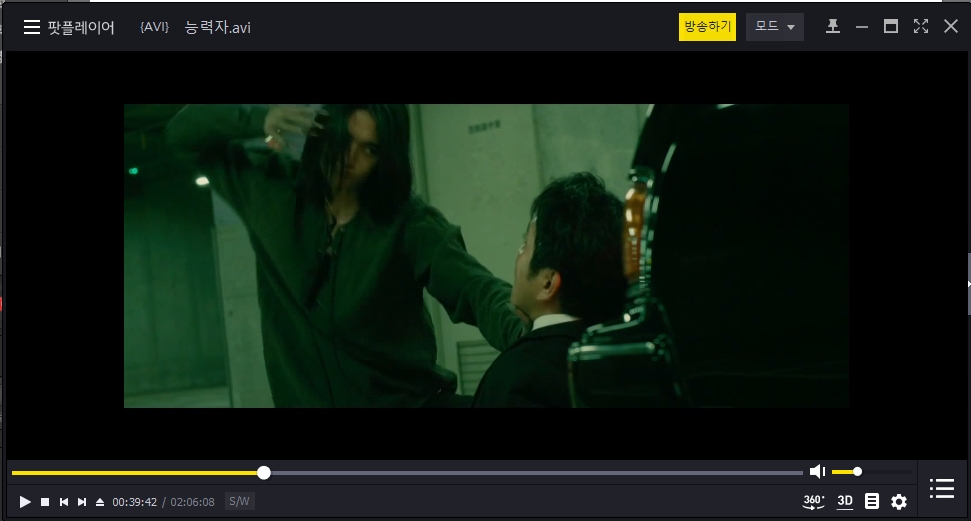Screen dimensions: 971x521
Task: Open the chapter/subtitle list panel icon
Action: 872,501
